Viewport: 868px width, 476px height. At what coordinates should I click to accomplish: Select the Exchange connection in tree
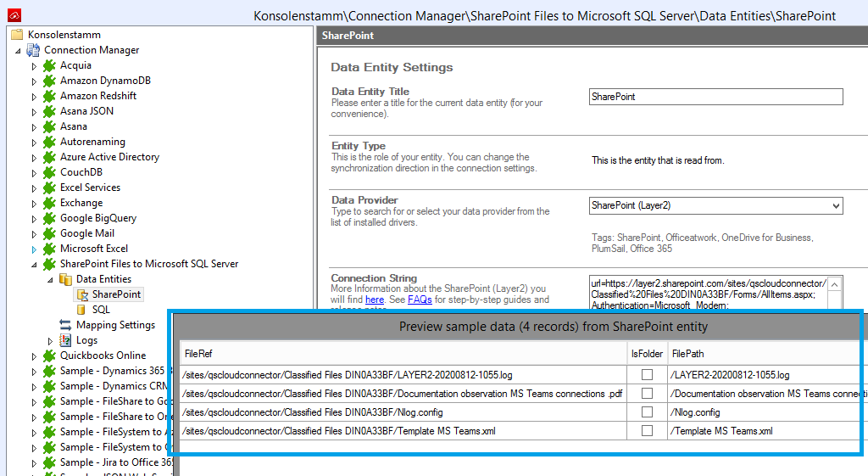pyautogui.click(x=81, y=203)
